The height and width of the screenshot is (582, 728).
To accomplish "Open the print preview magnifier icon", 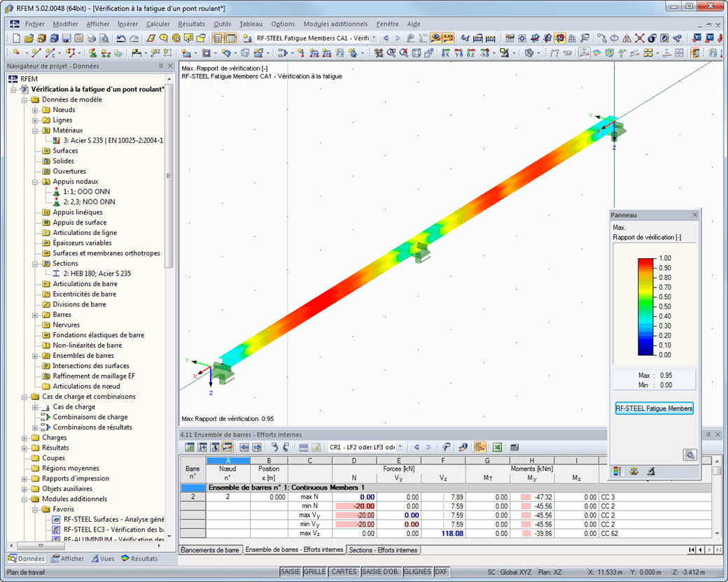I will [104, 38].
